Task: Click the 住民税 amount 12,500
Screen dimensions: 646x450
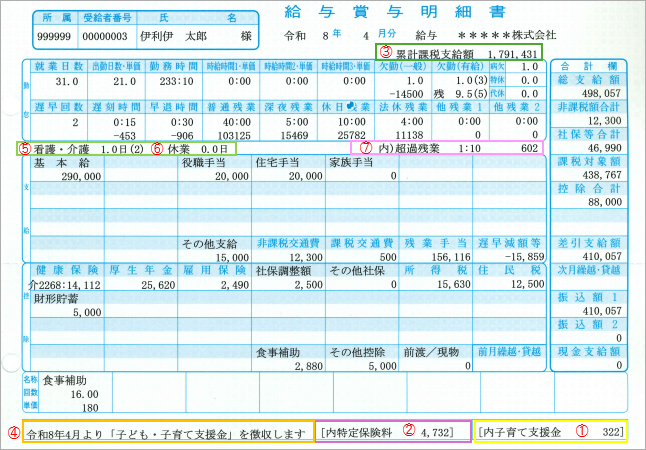Action: click(517, 285)
